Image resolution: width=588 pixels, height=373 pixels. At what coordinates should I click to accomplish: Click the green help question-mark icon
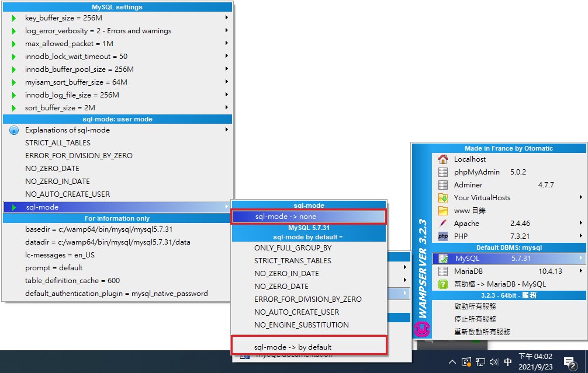click(443, 284)
